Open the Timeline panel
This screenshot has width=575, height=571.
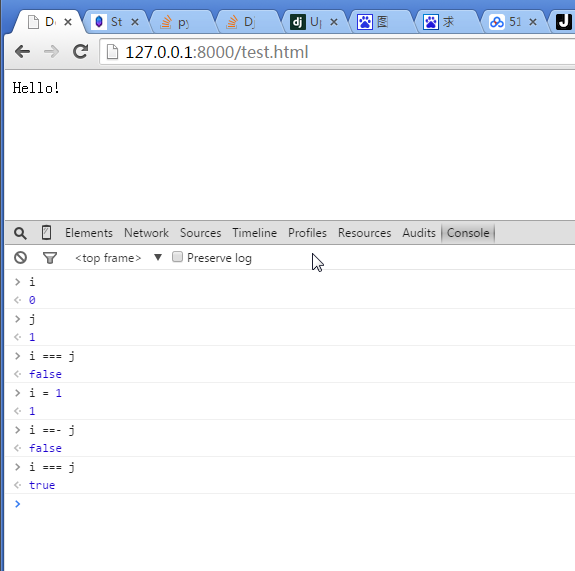(x=254, y=233)
